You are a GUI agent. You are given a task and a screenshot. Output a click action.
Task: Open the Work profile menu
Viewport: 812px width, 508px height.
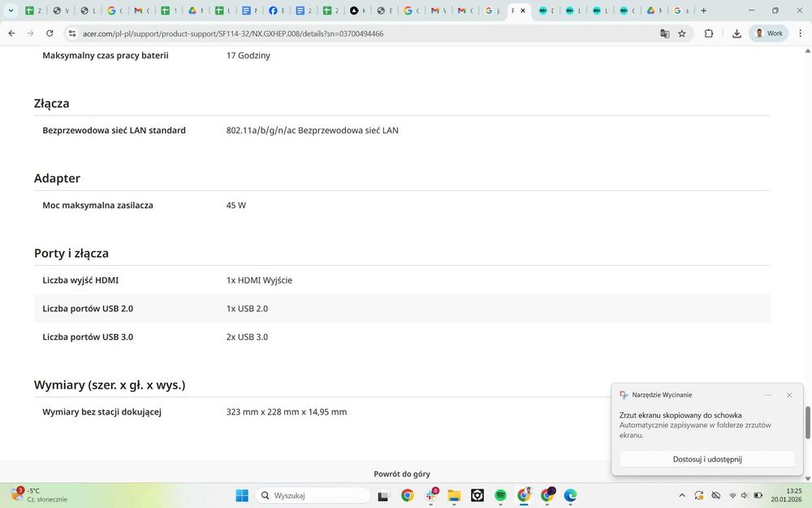tap(768, 33)
